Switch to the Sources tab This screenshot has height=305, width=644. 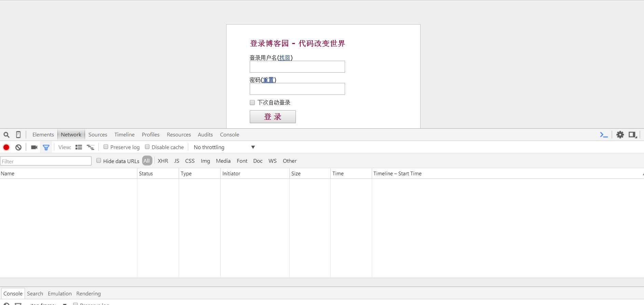coord(98,135)
